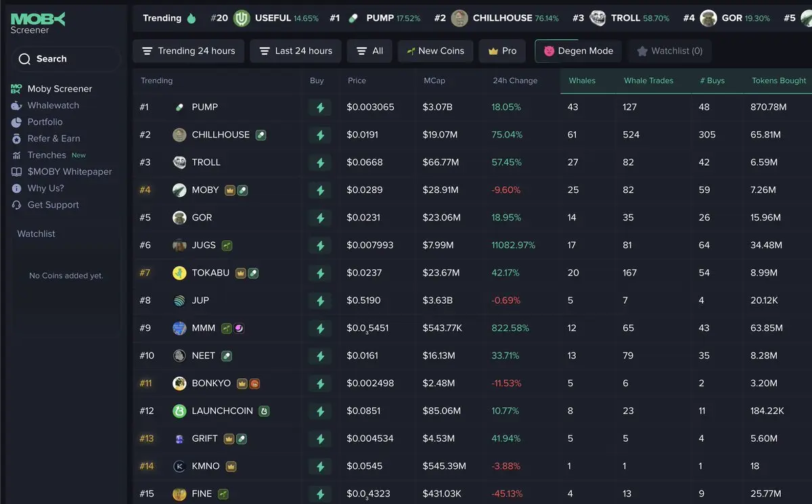812x504 pixels.
Task: Open TOKABU token row
Action: click(x=472, y=273)
